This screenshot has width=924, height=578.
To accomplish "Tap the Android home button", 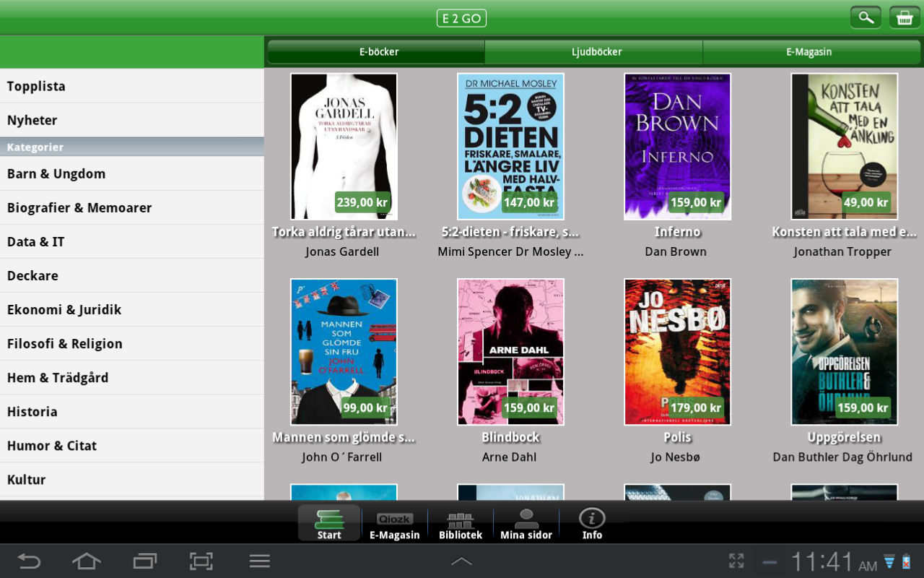I will pyautogui.click(x=87, y=561).
